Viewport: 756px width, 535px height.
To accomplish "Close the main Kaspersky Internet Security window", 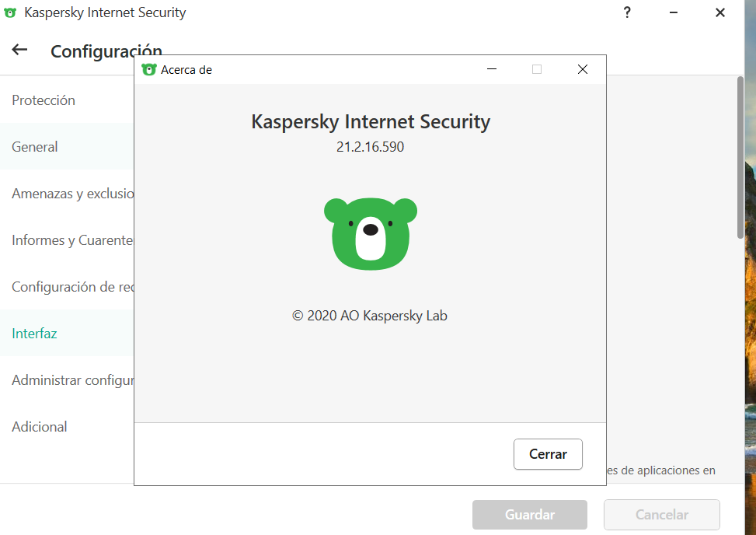I will click(719, 12).
